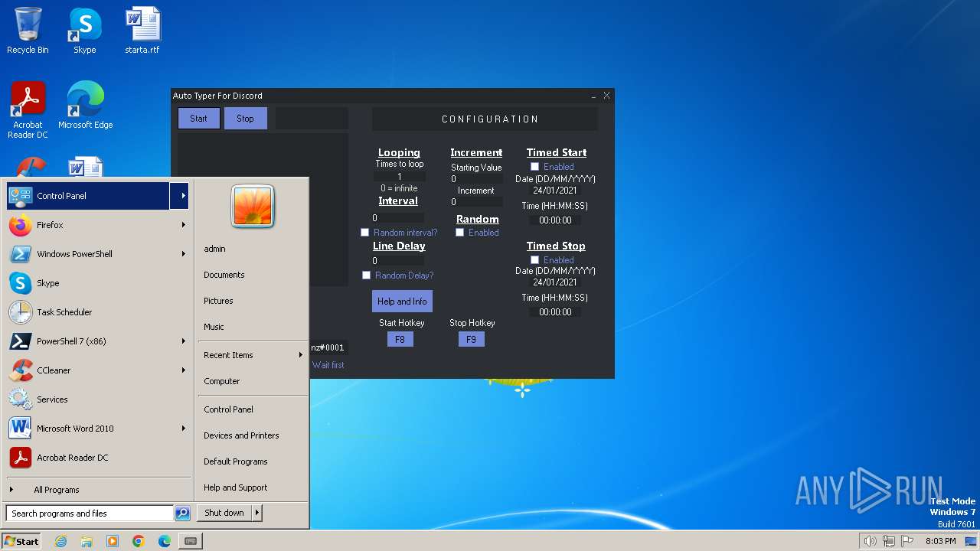This screenshot has width=980, height=551.
Task: Click the Stop button in Auto Typer
Action: coord(246,119)
